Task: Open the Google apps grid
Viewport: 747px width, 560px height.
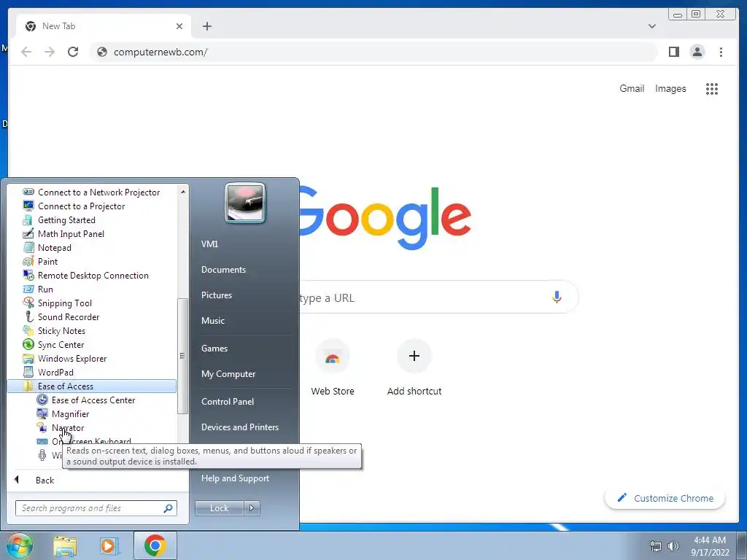Action: point(711,88)
